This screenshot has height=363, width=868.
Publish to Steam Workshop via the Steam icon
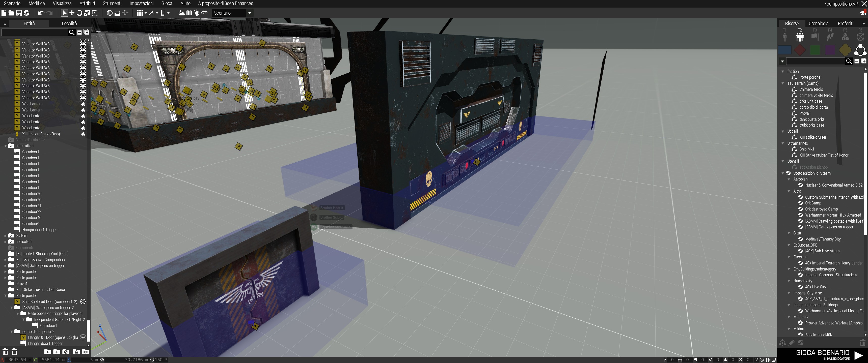[x=26, y=13]
